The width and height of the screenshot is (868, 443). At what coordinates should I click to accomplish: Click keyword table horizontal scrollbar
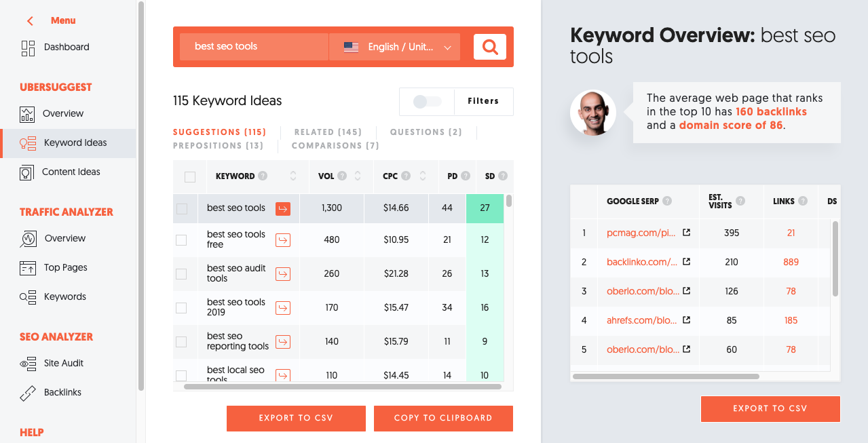click(x=343, y=387)
